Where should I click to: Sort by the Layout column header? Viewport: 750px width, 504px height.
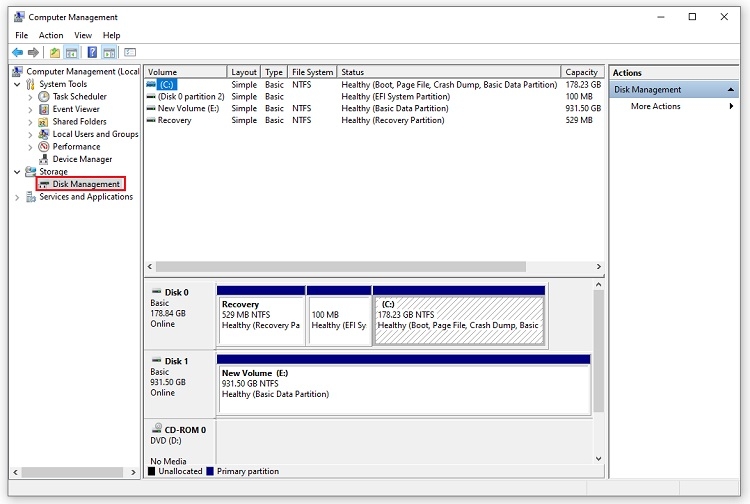pos(243,72)
